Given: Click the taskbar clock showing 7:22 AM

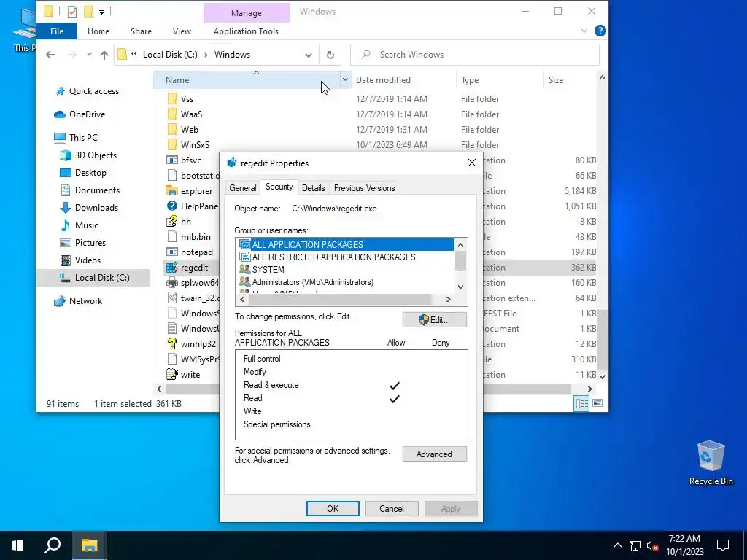Looking at the screenshot, I should [x=684, y=545].
